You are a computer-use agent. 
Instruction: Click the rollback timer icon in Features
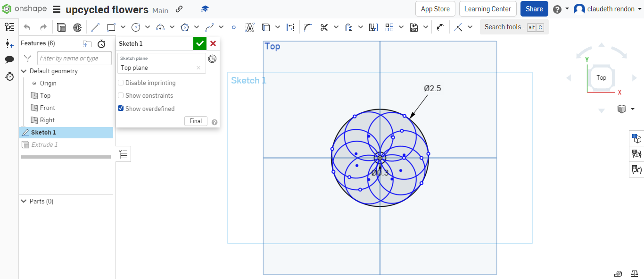tap(101, 44)
